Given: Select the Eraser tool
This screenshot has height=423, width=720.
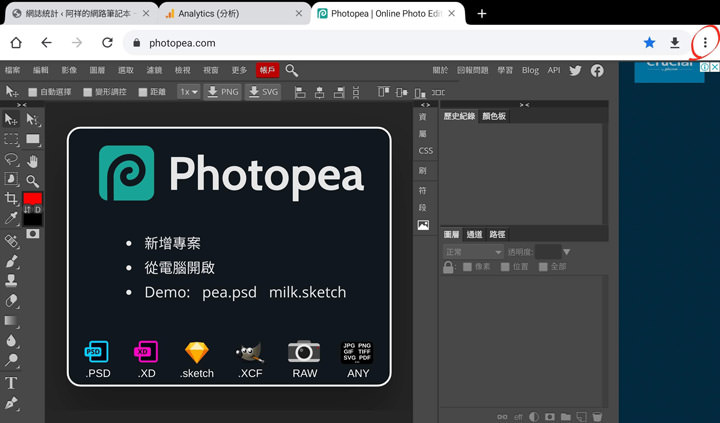Looking at the screenshot, I should (x=11, y=301).
